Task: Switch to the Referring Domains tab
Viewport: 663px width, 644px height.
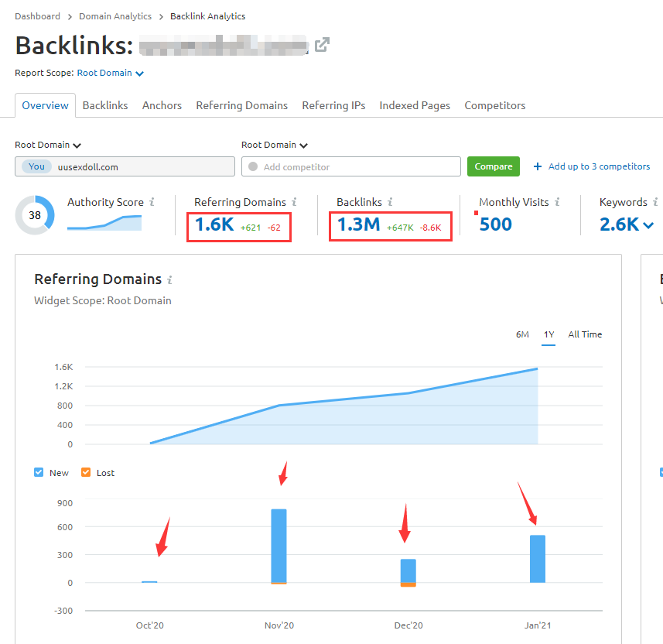Action: pos(241,105)
